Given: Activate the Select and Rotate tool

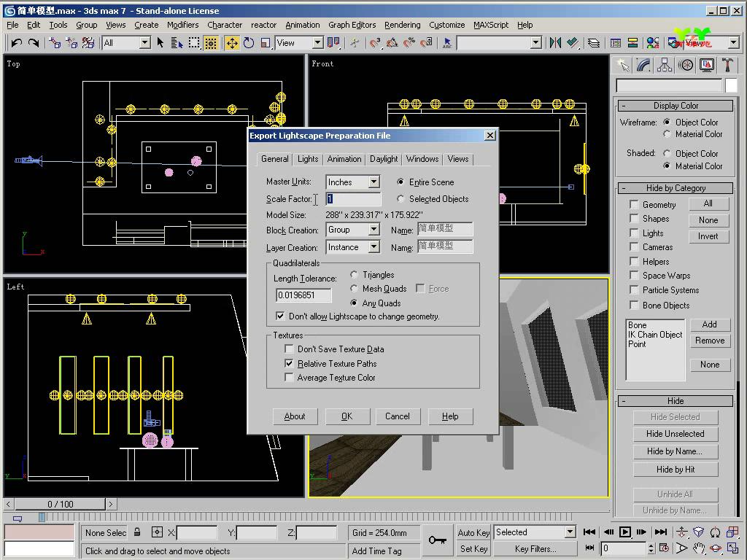Looking at the screenshot, I should (x=249, y=43).
